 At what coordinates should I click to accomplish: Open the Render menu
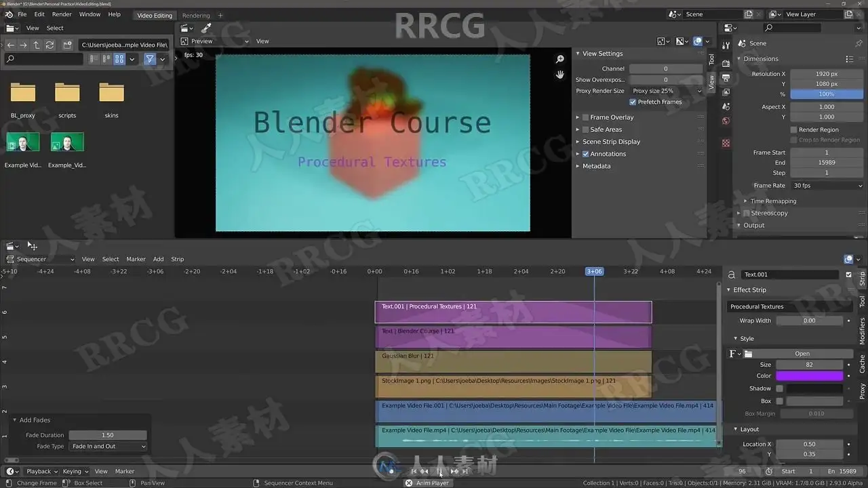[62, 14]
